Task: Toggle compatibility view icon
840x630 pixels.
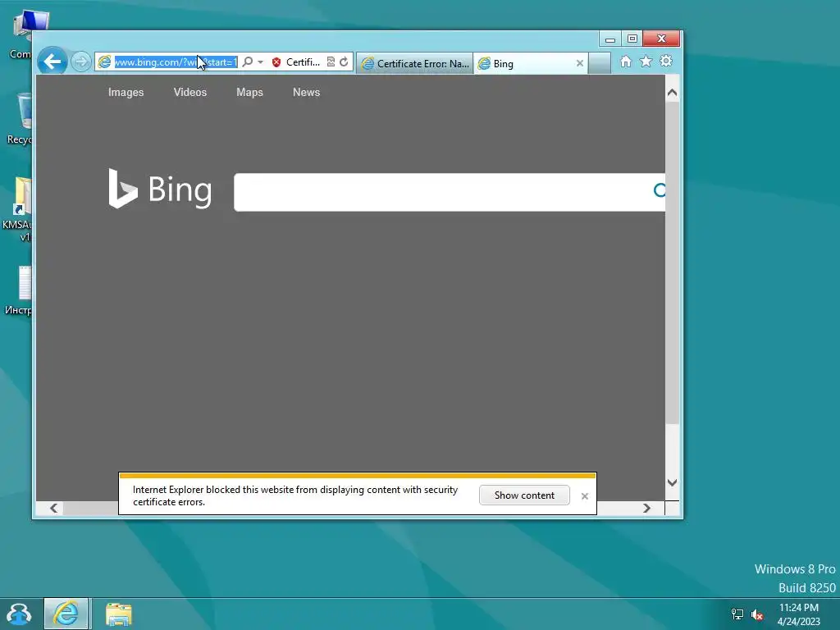Action: point(331,62)
